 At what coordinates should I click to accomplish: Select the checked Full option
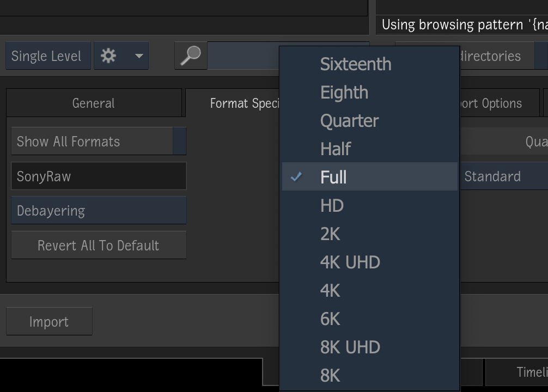coord(333,177)
